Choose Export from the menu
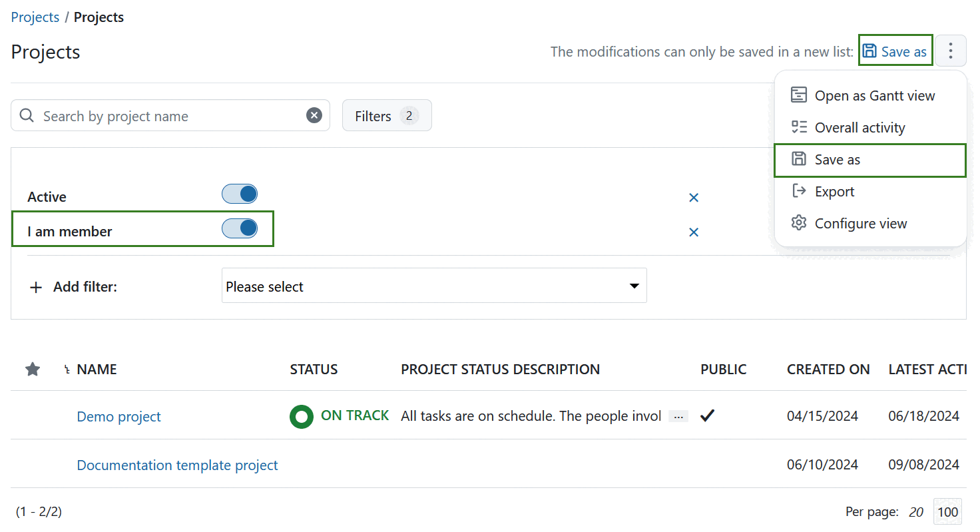 (835, 191)
